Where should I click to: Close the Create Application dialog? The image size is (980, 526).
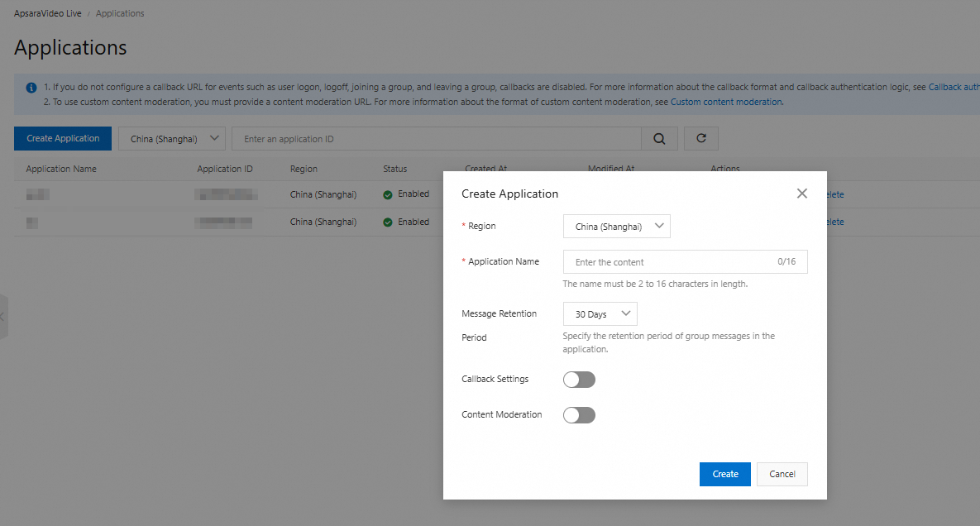click(801, 194)
